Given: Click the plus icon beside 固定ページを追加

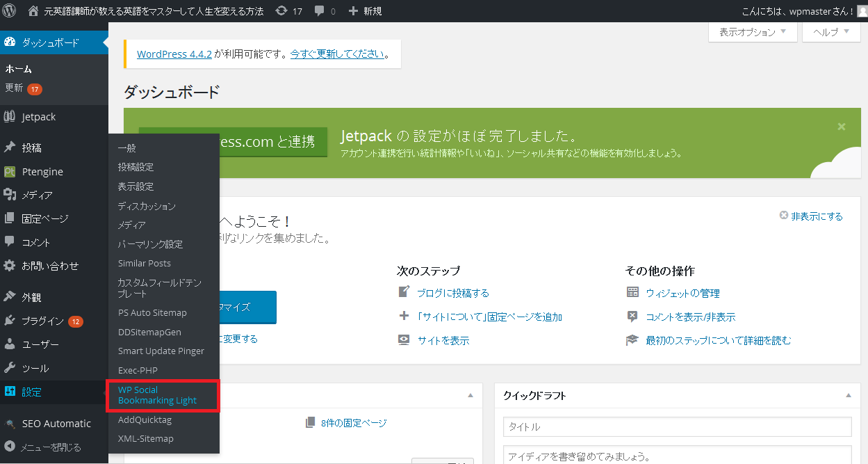Looking at the screenshot, I should 404,316.
